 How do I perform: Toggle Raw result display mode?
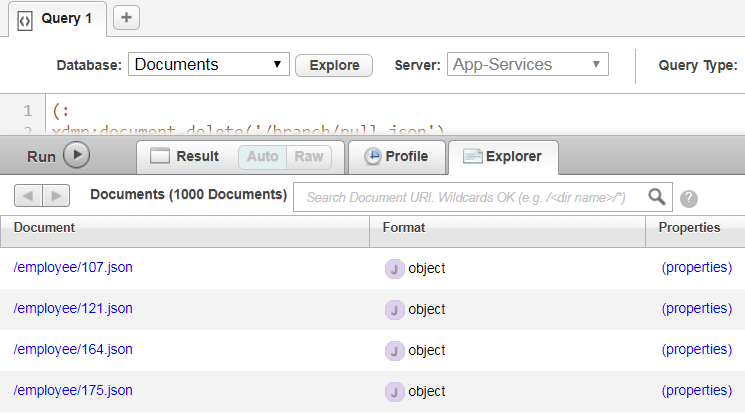click(x=308, y=157)
